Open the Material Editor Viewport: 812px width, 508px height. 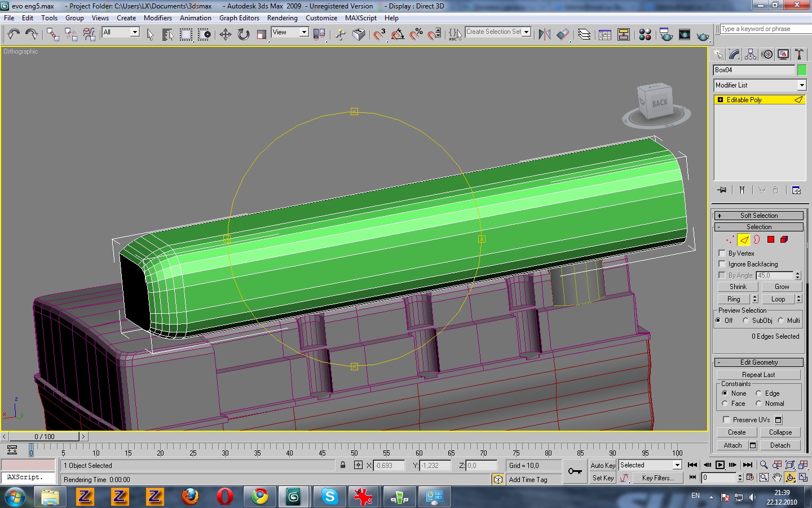click(645, 35)
